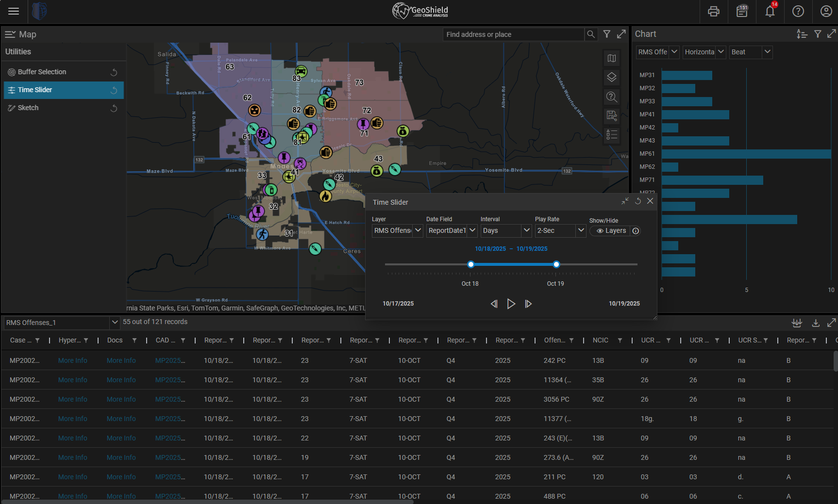Click the map legend list icon
Image resolution: width=838 pixels, height=504 pixels.
point(612,134)
